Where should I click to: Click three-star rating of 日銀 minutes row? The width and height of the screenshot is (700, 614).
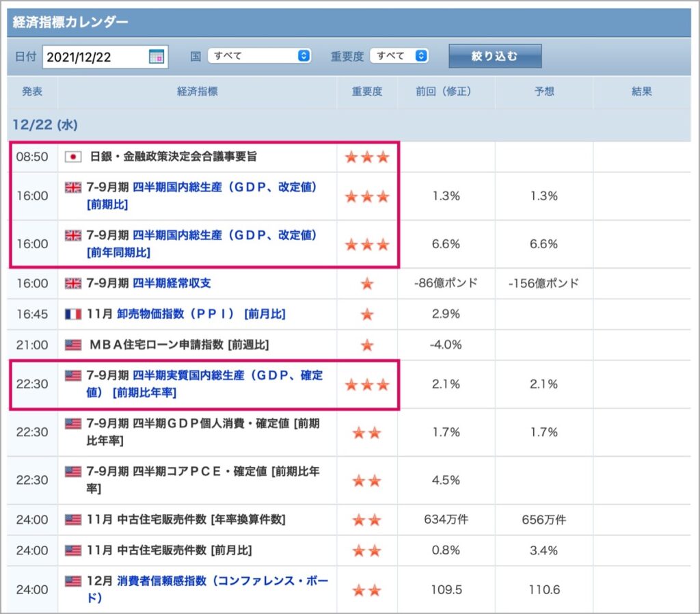pyautogui.click(x=367, y=157)
